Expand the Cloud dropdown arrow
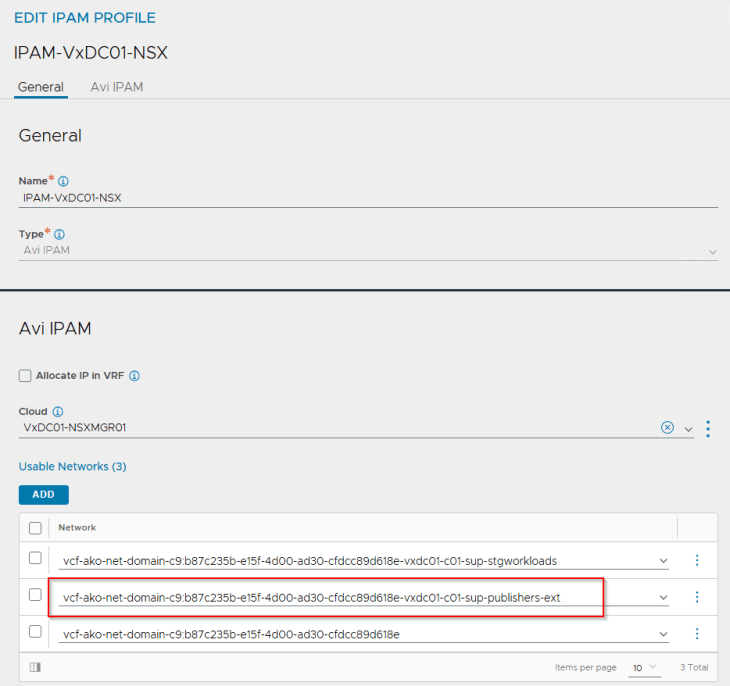 point(688,429)
